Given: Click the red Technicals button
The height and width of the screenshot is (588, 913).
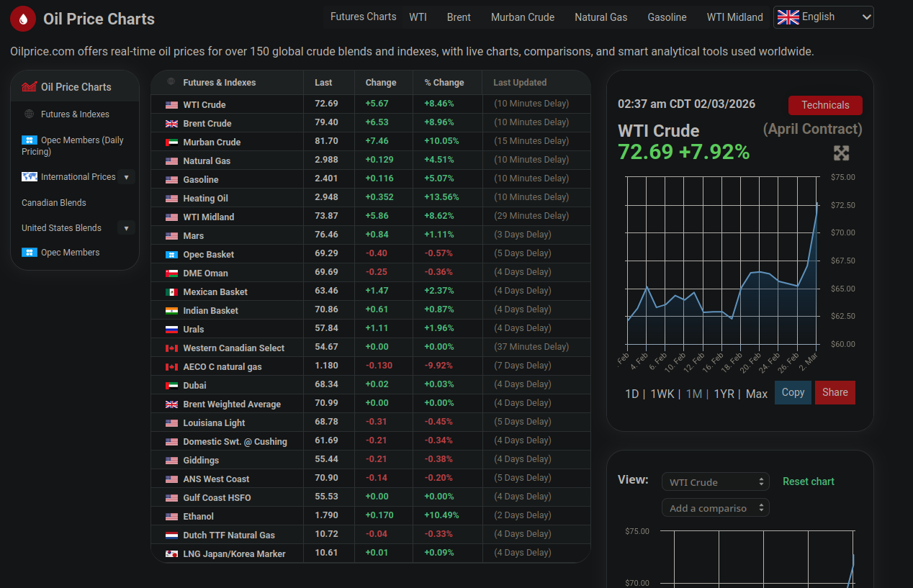Looking at the screenshot, I should pyautogui.click(x=825, y=105).
